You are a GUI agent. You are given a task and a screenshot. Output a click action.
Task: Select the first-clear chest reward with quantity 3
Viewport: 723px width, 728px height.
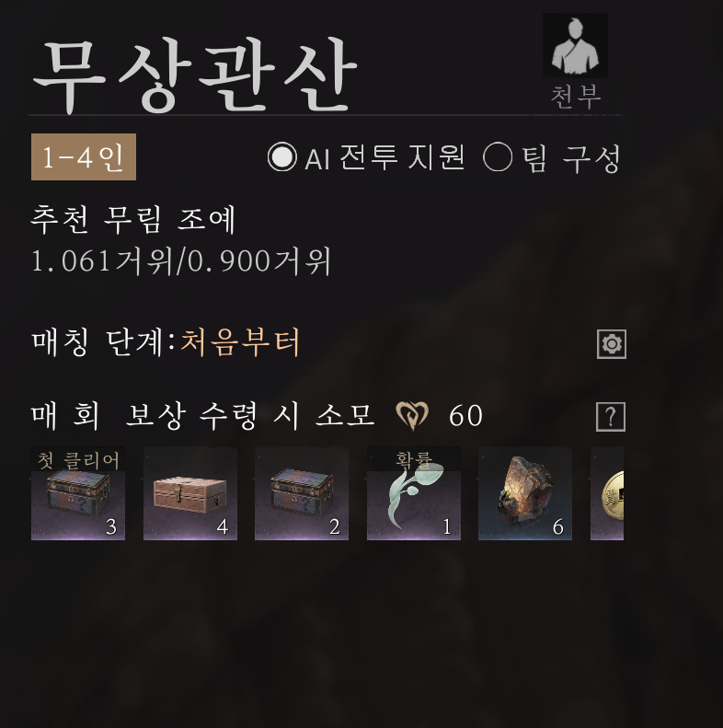[x=78, y=493]
